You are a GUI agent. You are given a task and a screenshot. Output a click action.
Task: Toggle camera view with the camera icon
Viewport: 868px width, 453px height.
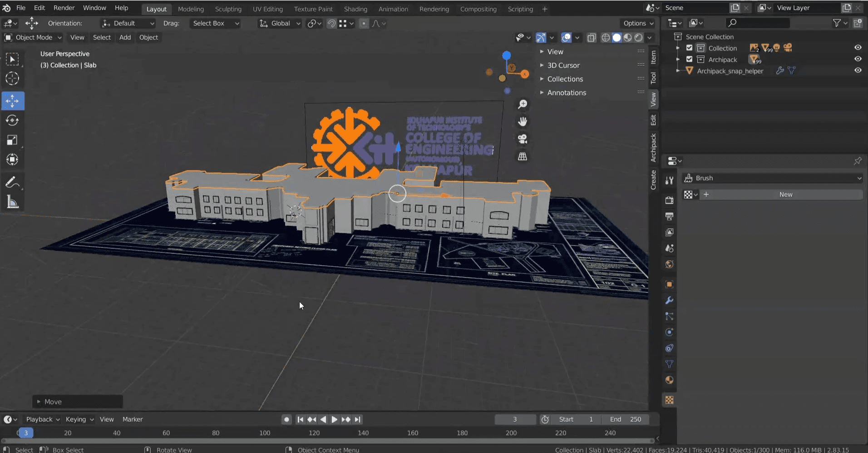pos(523,139)
